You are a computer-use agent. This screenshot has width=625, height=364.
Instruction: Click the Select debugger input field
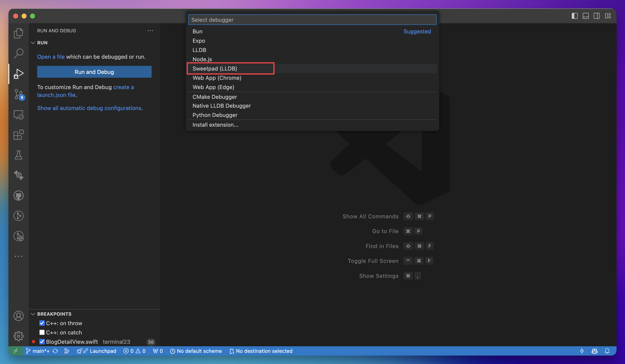tap(312, 20)
